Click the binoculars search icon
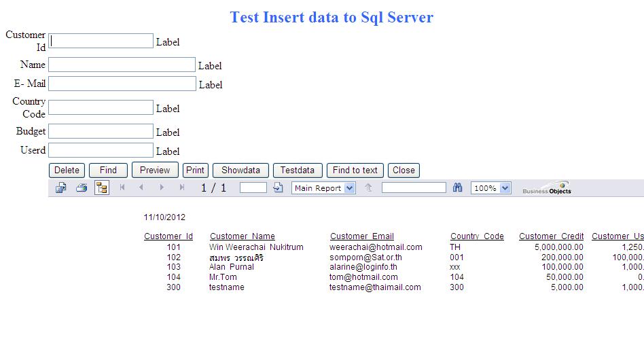 coord(457,188)
